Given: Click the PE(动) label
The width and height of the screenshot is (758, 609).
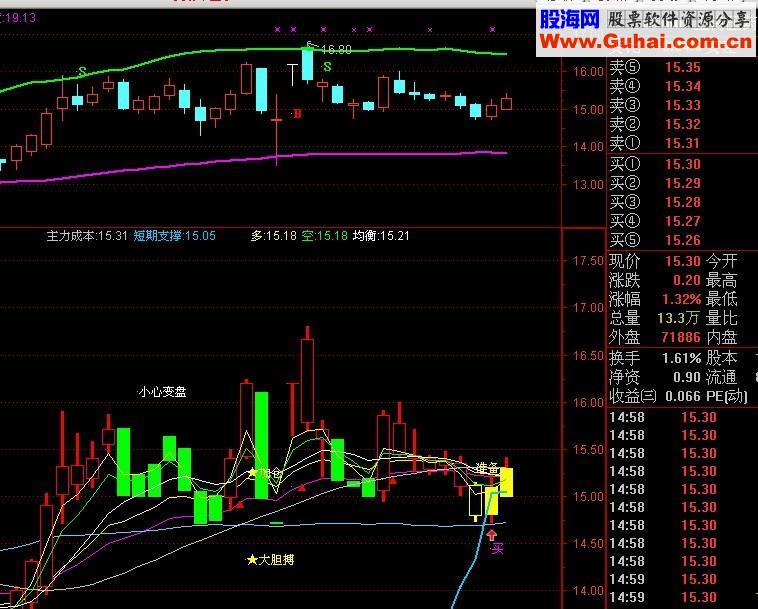Looking at the screenshot, I should (727, 396).
